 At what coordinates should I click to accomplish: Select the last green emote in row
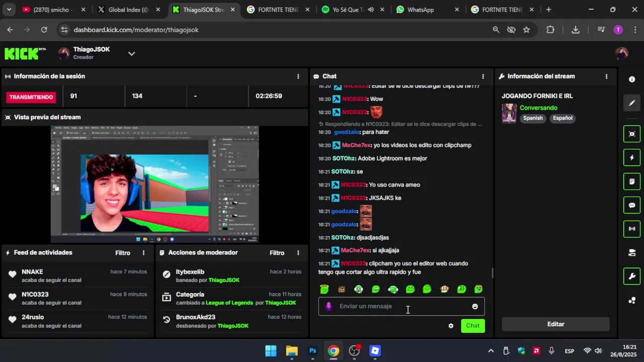478,289
